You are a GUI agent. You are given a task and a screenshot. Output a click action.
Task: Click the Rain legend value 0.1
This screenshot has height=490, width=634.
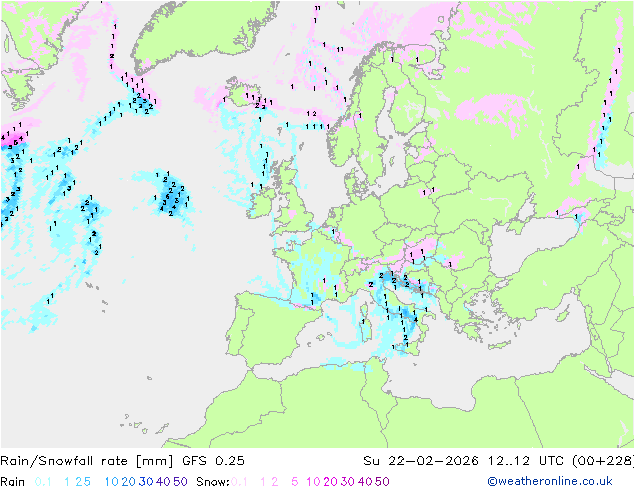(x=43, y=482)
